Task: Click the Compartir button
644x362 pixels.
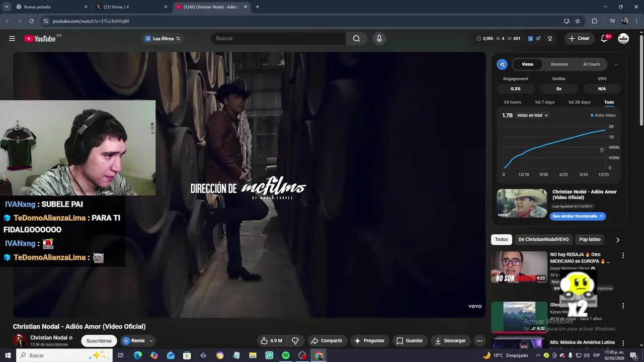Action: [327, 341]
